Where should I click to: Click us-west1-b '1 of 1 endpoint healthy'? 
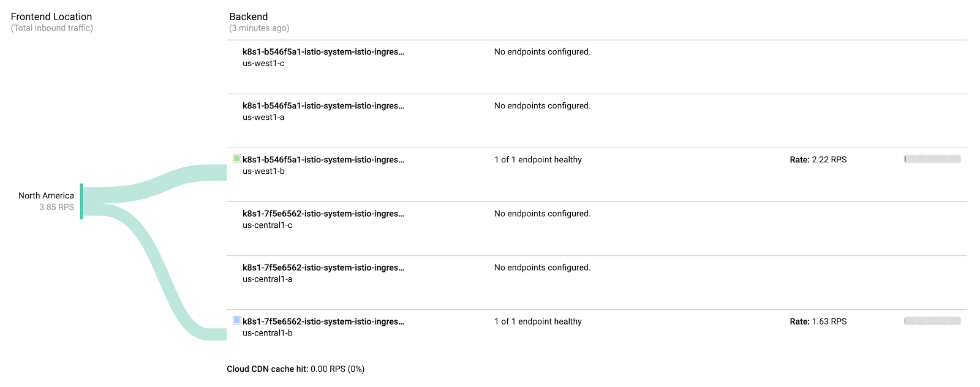point(538,160)
